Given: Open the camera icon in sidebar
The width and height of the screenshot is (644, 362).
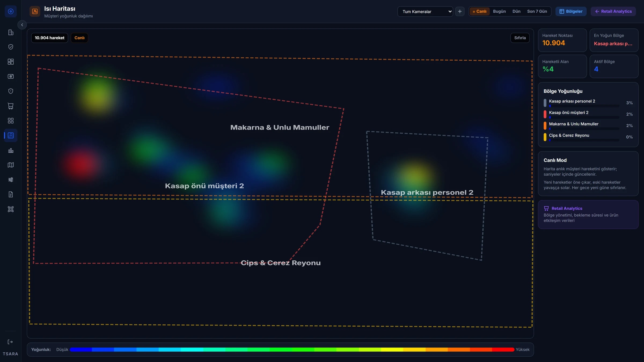Looking at the screenshot, I should tap(11, 76).
